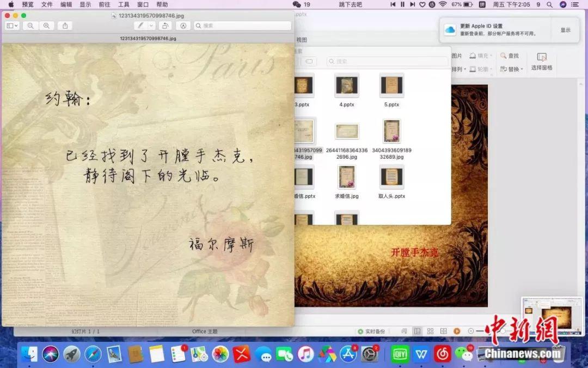Click the zoom in magnifier in Preview
Image resolution: width=588 pixels, height=368 pixels.
click(46, 26)
